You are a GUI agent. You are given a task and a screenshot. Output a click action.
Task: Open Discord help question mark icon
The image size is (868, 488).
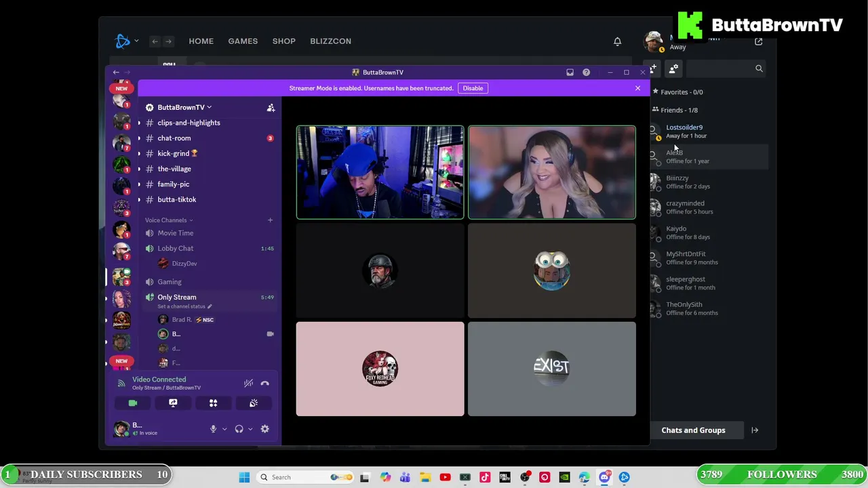point(586,73)
